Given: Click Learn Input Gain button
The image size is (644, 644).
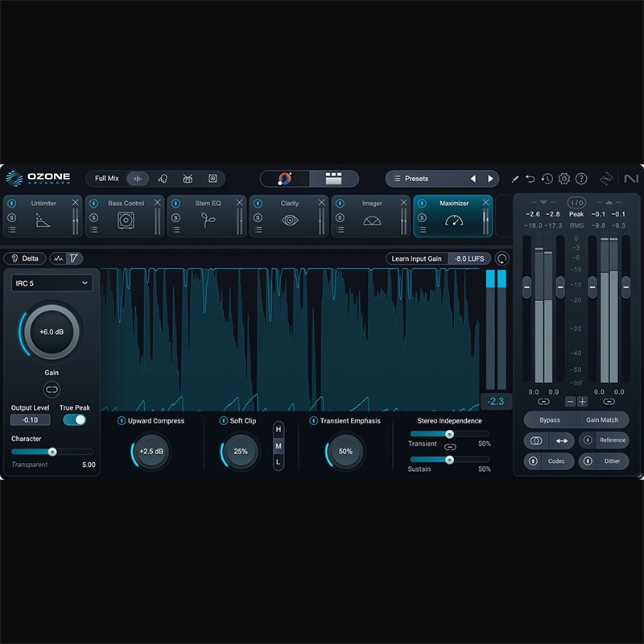Looking at the screenshot, I should [416, 258].
